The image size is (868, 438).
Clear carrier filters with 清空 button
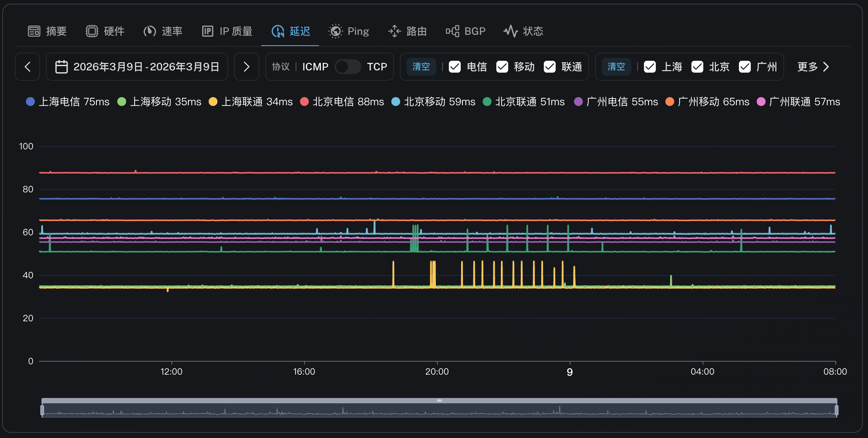pos(421,67)
